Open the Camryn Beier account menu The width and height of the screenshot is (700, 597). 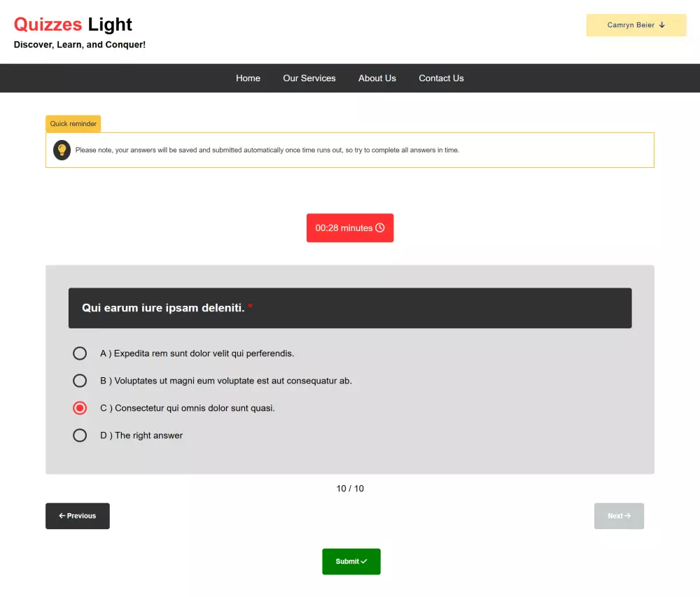coord(636,25)
